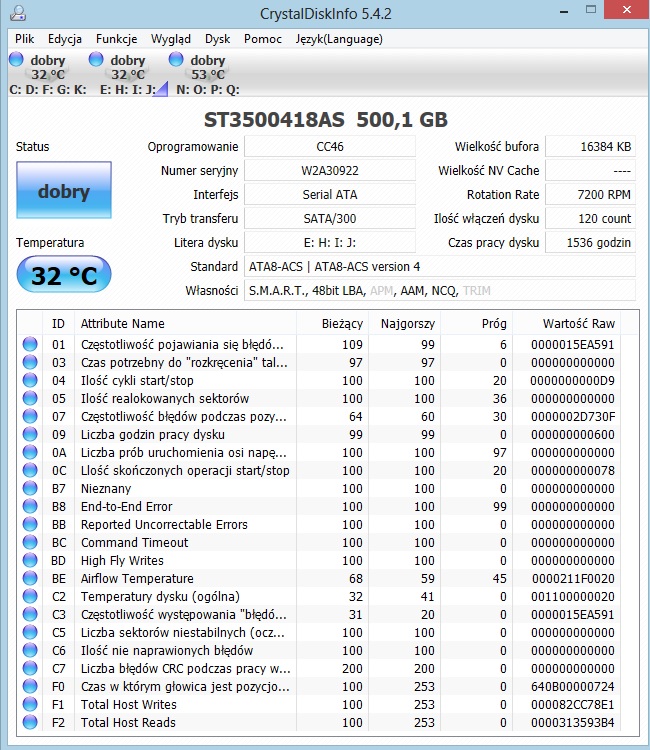650x750 pixels.
Task: Click the status orb for attribute 05
Action: [x=30, y=398]
